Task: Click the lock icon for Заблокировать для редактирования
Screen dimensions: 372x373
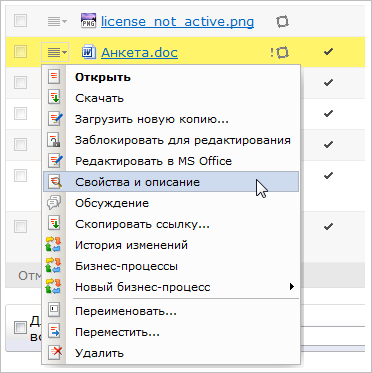Action: click(54, 140)
